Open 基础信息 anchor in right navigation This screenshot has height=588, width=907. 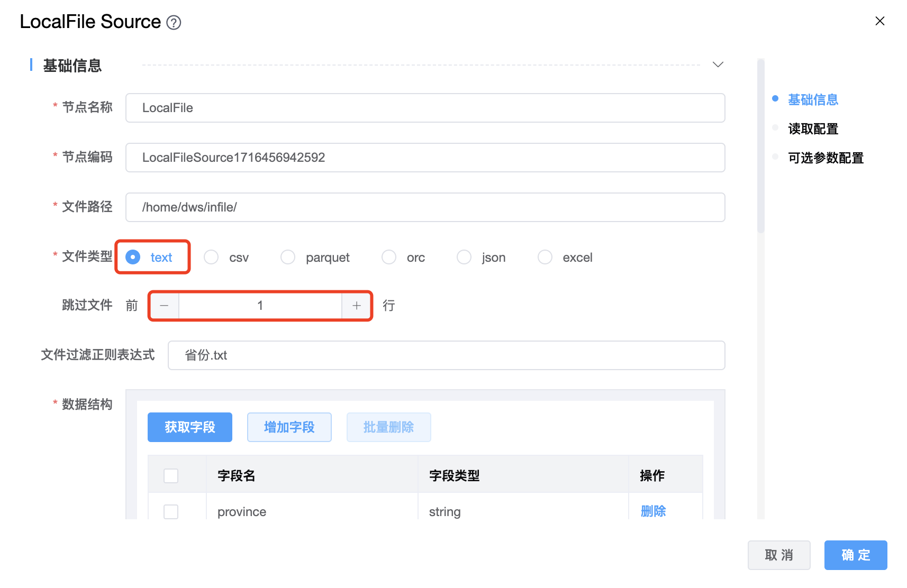point(813,100)
